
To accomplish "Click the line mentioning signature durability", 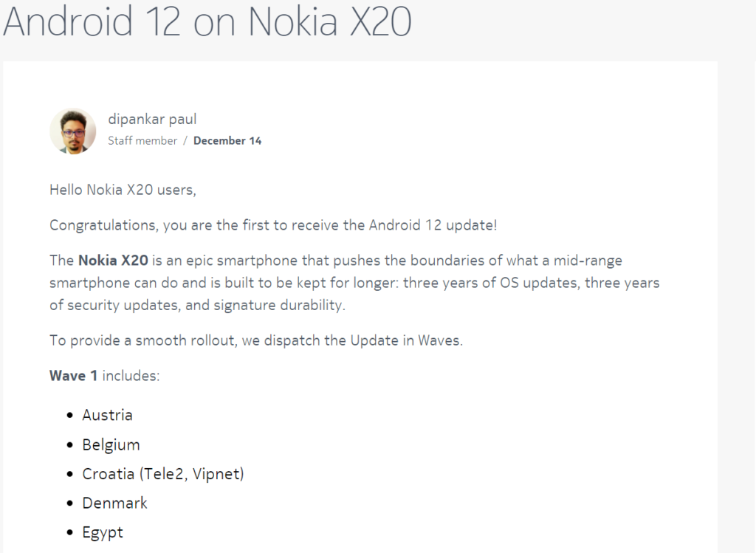I will point(197,305).
